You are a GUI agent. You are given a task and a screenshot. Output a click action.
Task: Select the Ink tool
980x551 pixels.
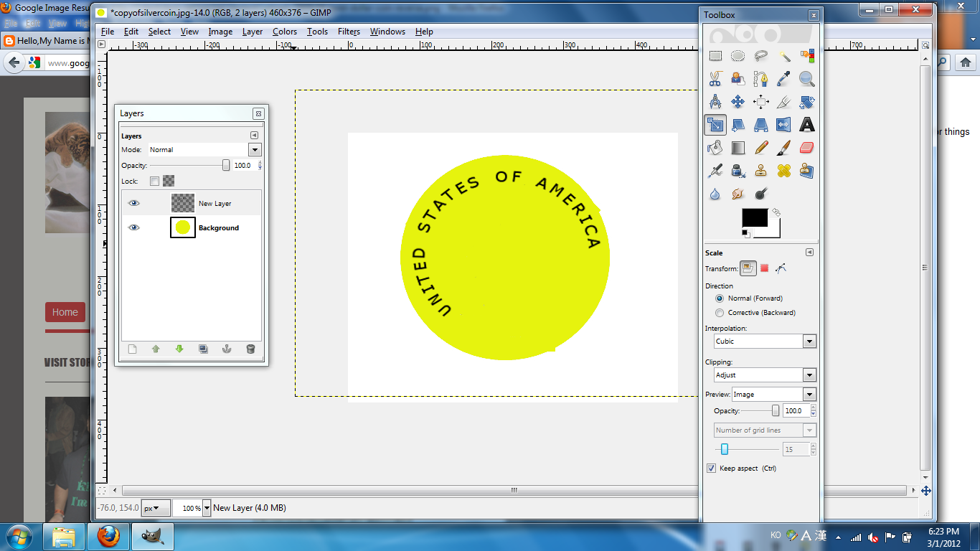coord(738,171)
